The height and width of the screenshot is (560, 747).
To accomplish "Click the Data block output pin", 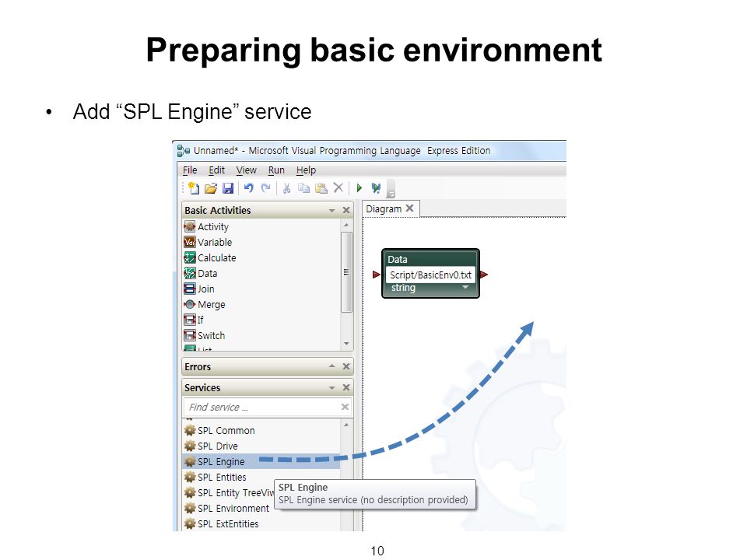I will point(484,275).
